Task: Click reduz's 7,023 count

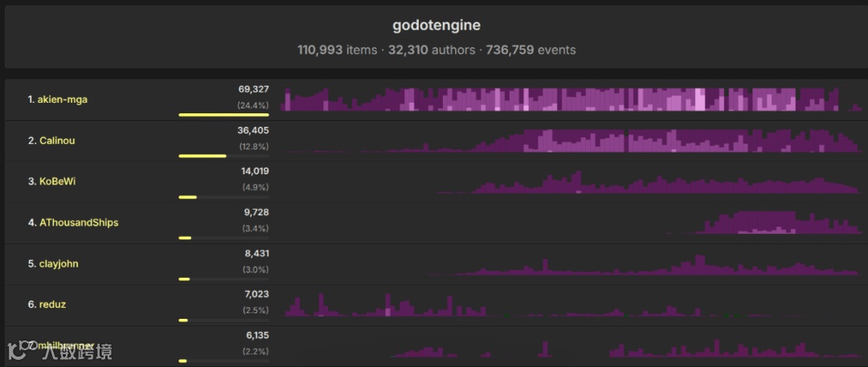Action: pos(256,294)
